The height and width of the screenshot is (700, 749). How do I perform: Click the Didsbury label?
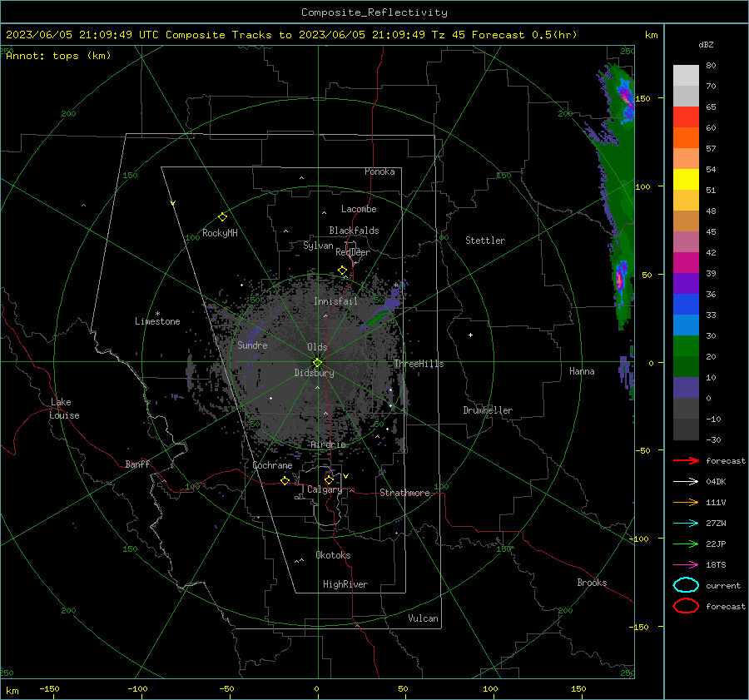coord(315,373)
